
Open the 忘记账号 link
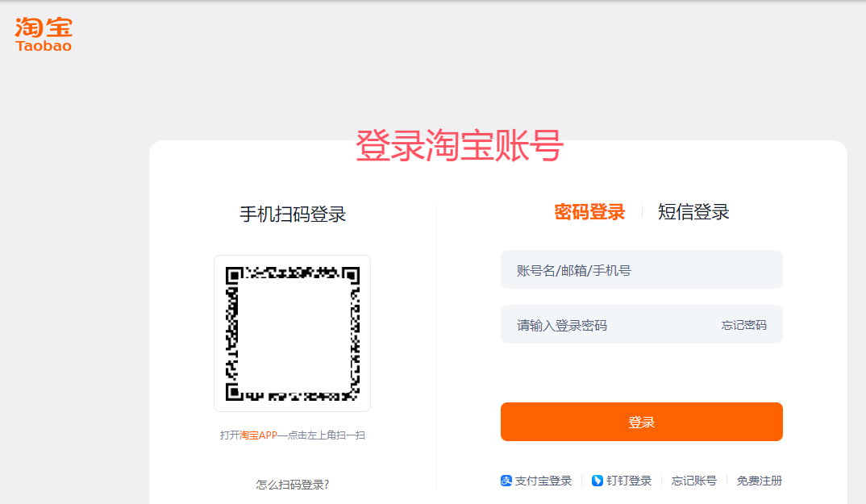tap(693, 481)
